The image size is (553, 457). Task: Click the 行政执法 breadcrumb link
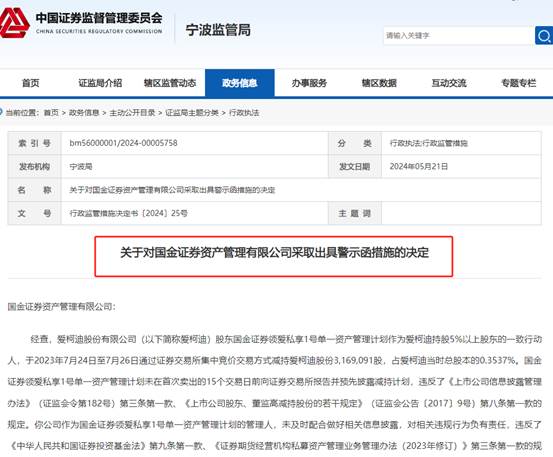pyautogui.click(x=244, y=112)
